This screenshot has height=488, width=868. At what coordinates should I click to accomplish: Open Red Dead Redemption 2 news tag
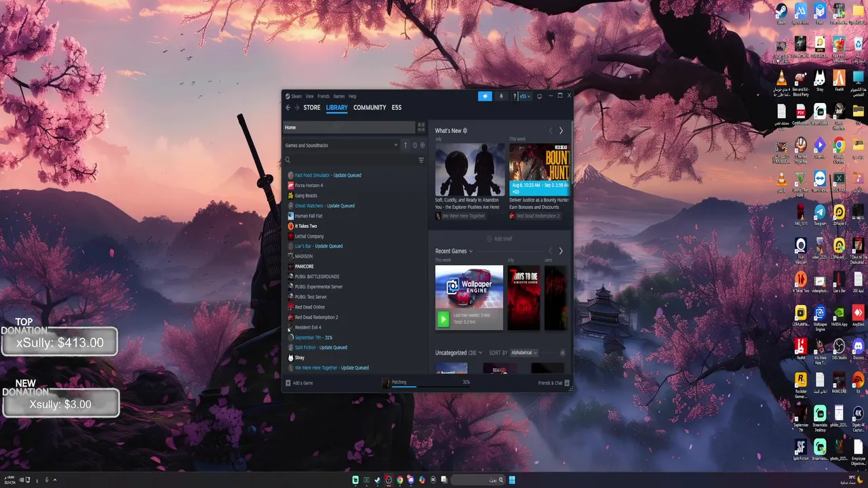535,216
